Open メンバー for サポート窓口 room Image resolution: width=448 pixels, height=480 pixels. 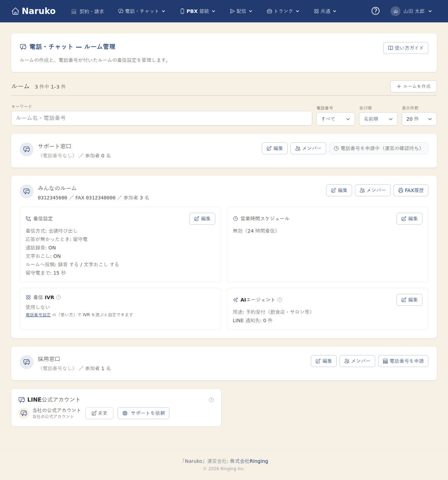click(x=308, y=148)
